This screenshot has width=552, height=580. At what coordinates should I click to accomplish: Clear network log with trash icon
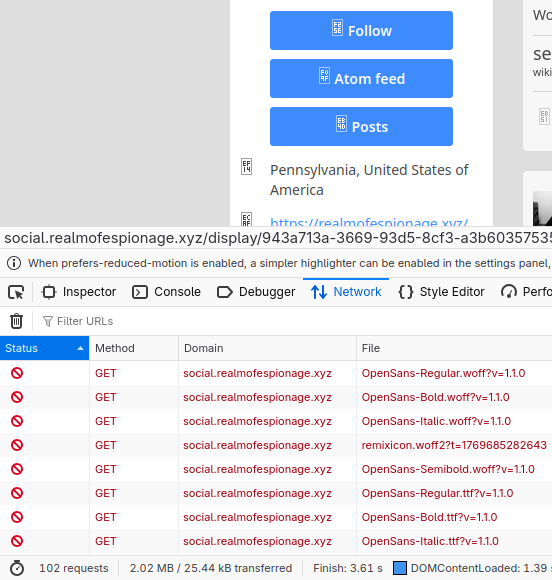click(16, 321)
